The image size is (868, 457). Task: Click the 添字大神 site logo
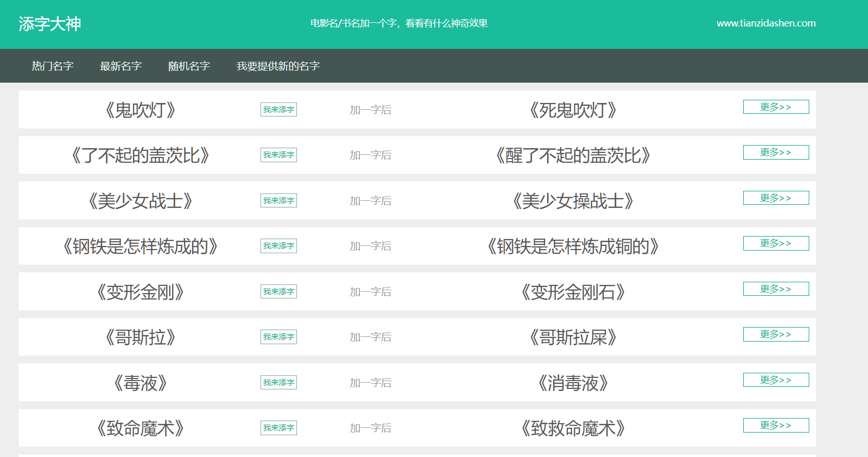tap(50, 23)
